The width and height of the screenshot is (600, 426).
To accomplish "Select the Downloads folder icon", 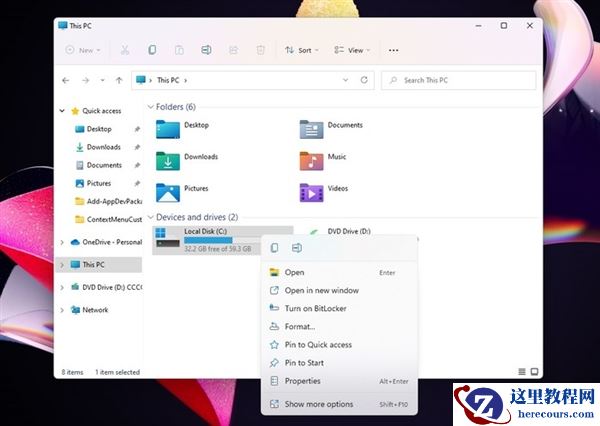I will tap(168, 161).
